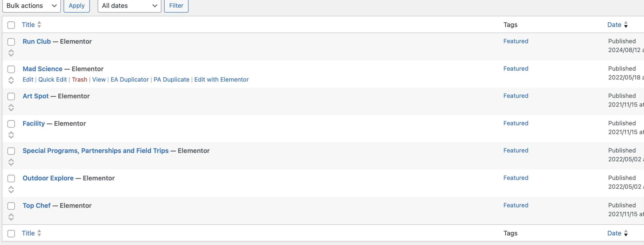Click the reorder handle under Special Programs row
644x245 pixels.
pos(11,162)
